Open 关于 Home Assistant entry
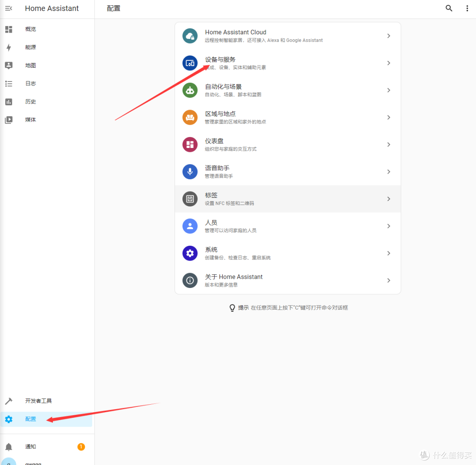The image size is (476, 465). (x=288, y=280)
